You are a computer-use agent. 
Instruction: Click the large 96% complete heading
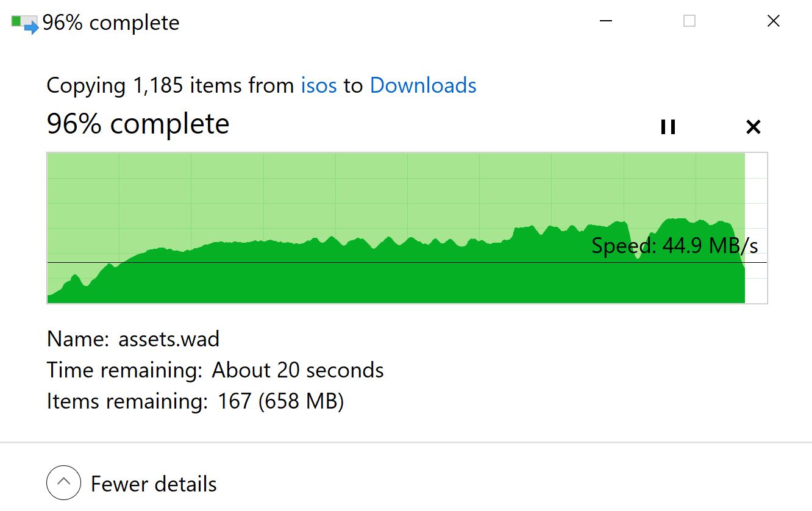138,124
